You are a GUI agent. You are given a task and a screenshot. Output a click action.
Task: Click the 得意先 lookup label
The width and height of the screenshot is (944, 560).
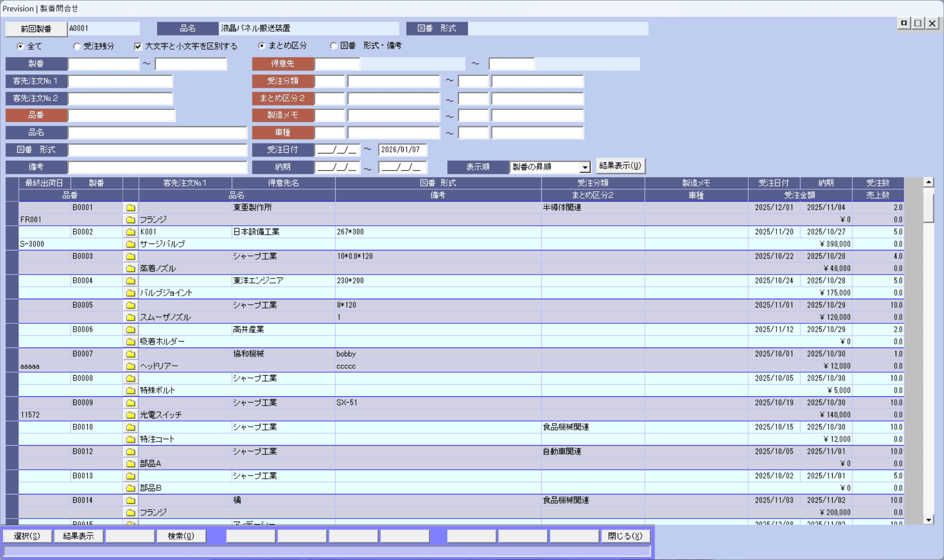(x=283, y=64)
